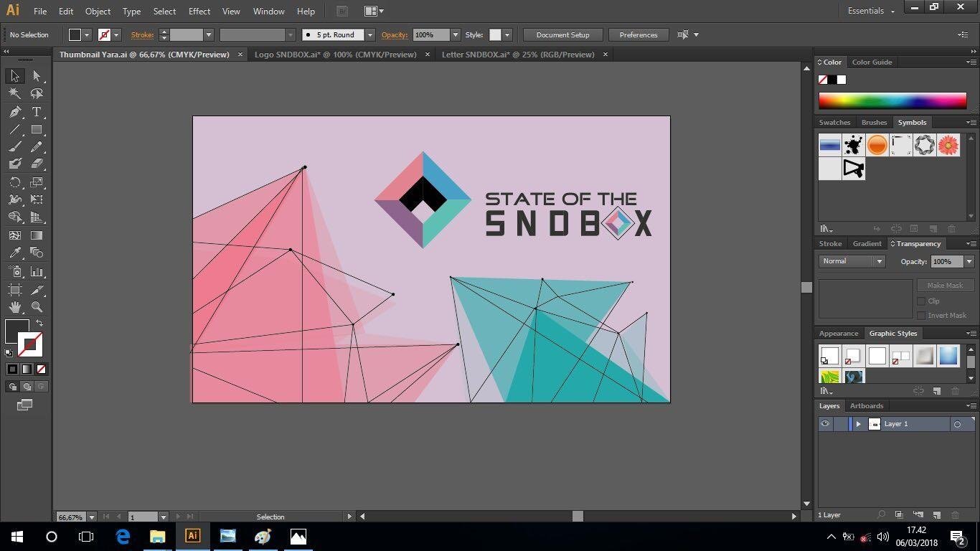Open the Window menu
This screenshot has height=551, width=980.
click(269, 11)
